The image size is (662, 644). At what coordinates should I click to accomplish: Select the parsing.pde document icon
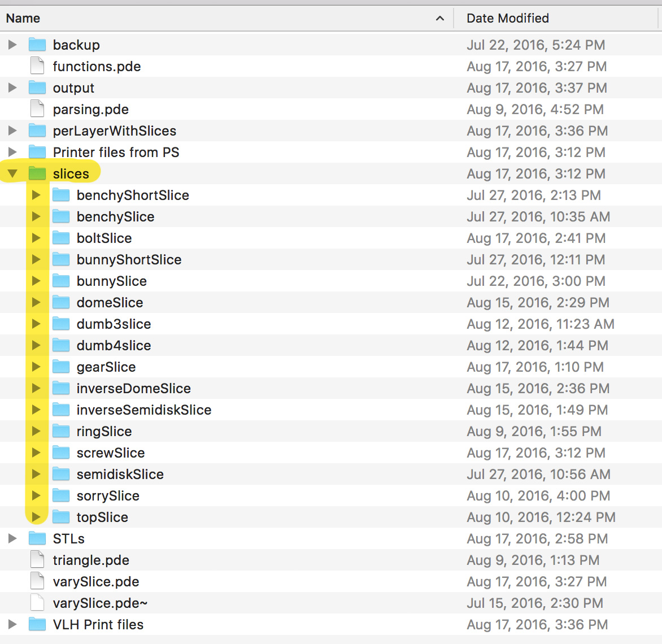click(x=37, y=109)
